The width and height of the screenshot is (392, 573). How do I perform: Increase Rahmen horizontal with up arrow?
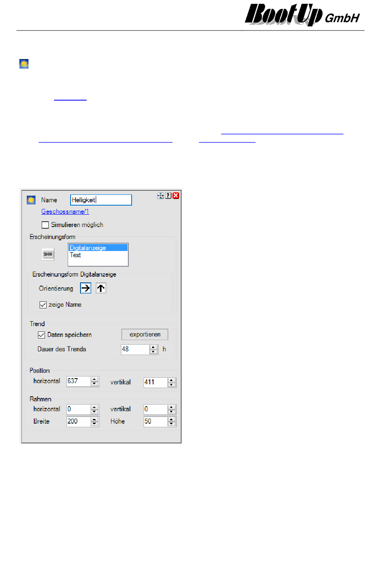(x=94, y=407)
